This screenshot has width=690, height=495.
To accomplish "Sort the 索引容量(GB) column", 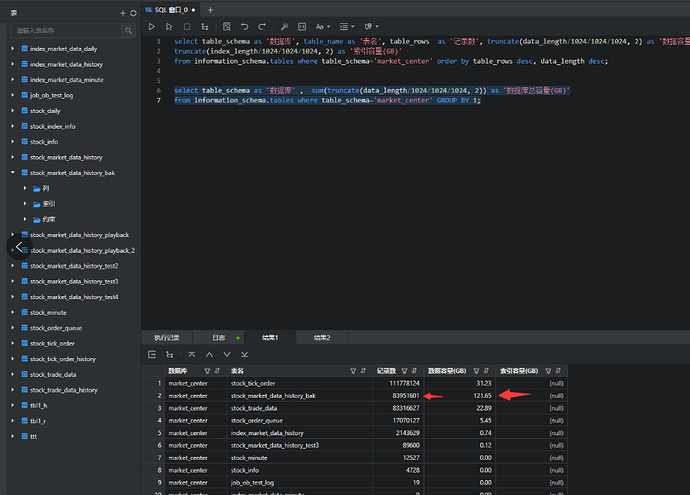I will click(558, 371).
